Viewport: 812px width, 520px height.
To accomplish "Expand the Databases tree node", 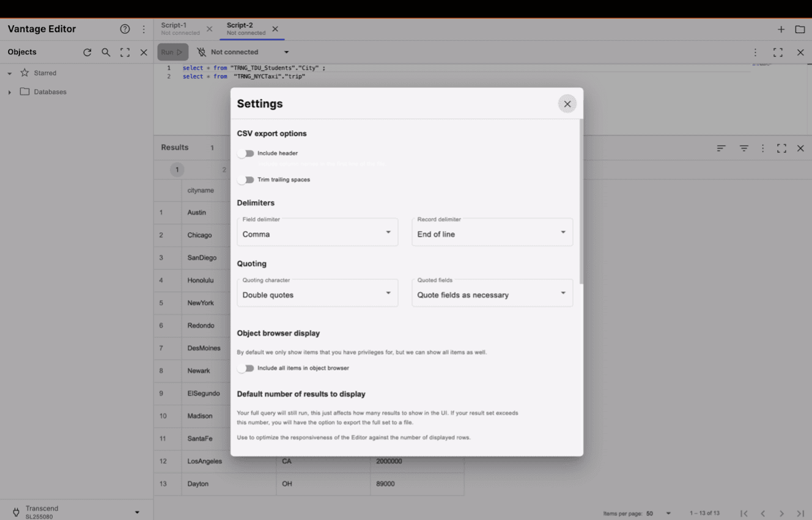I will click(10, 92).
